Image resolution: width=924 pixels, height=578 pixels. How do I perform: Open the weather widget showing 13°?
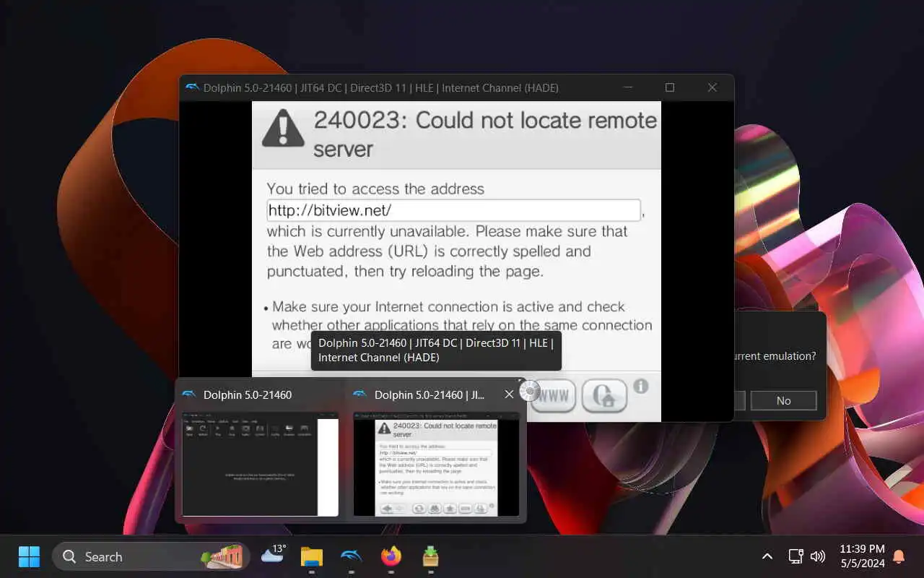pyautogui.click(x=273, y=555)
